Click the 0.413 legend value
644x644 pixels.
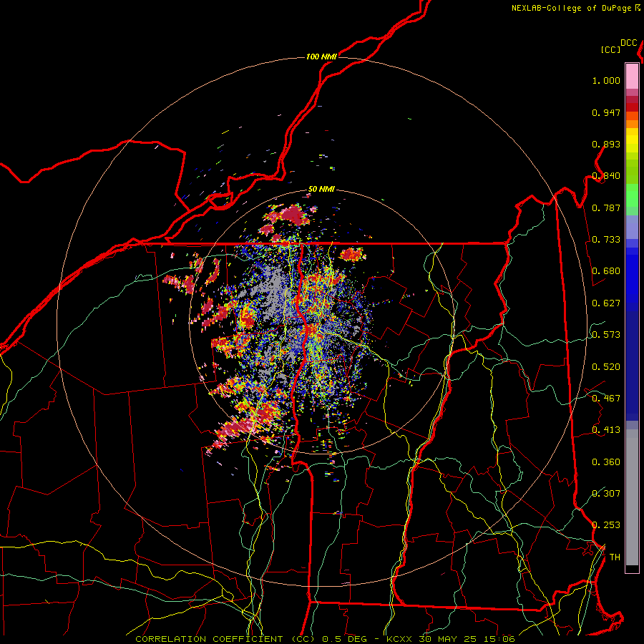606,430
